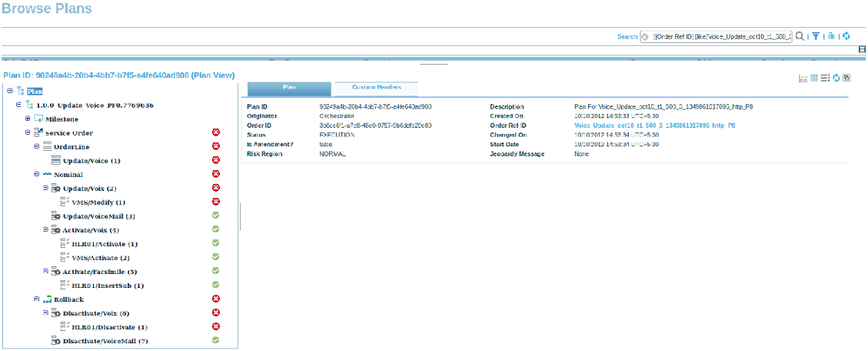Open the filter funnel icon
Viewport: 868px width, 351px height.
pos(816,36)
